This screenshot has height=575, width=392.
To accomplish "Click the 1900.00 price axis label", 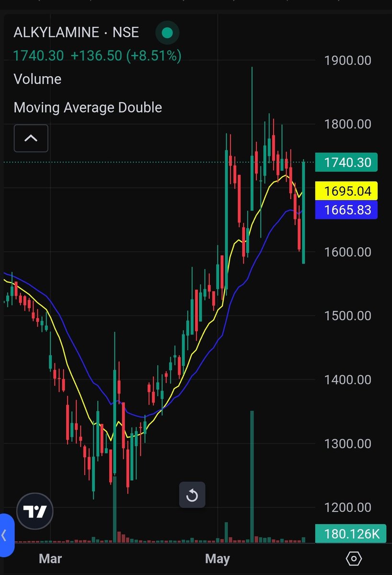I will pos(348,60).
